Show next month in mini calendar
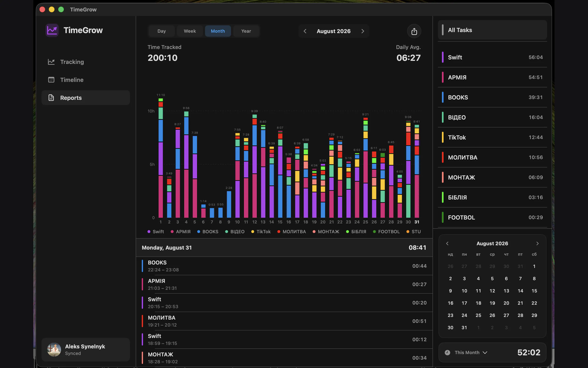Image resolution: width=588 pixels, height=368 pixels. pos(537,243)
